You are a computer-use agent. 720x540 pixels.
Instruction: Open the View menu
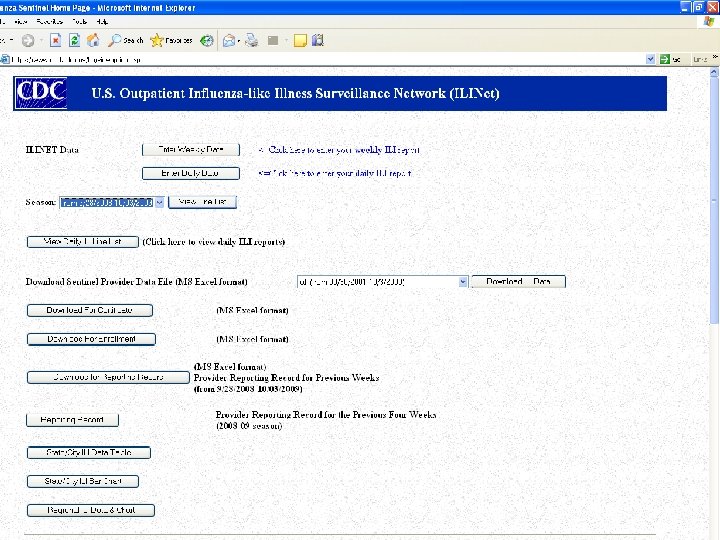click(21, 22)
